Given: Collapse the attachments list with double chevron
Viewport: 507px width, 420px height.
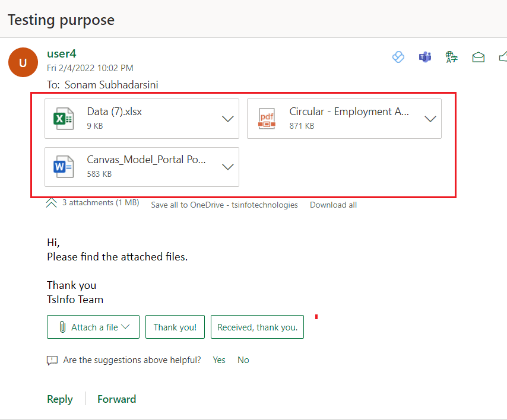Looking at the screenshot, I should click(52, 203).
